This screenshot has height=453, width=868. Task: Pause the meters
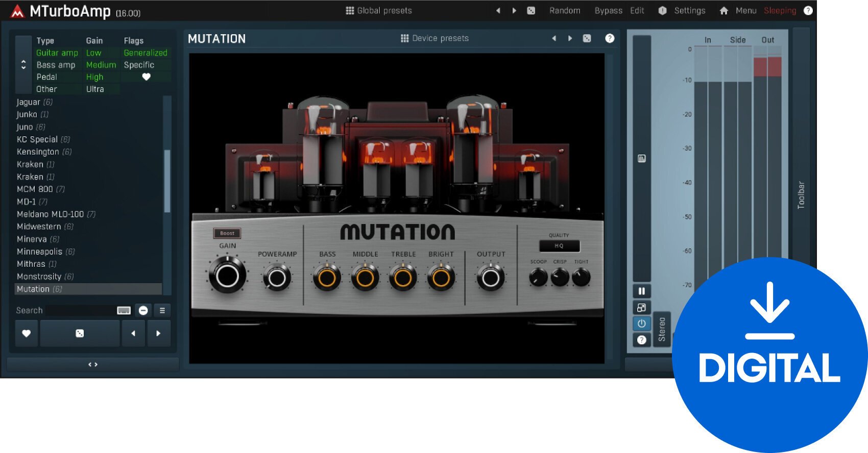(642, 291)
